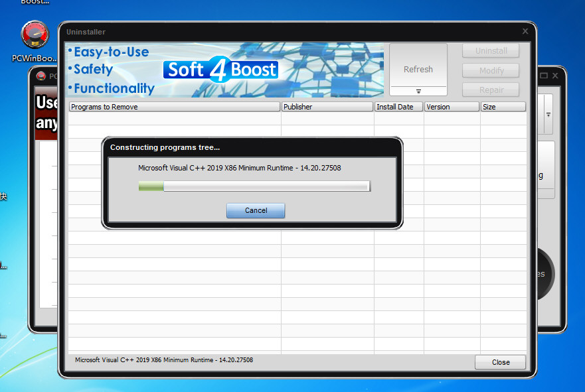The height and width of the screenshot is (392, 585).
Task: Sort by the Publisher column header
Action: point(327,107)
